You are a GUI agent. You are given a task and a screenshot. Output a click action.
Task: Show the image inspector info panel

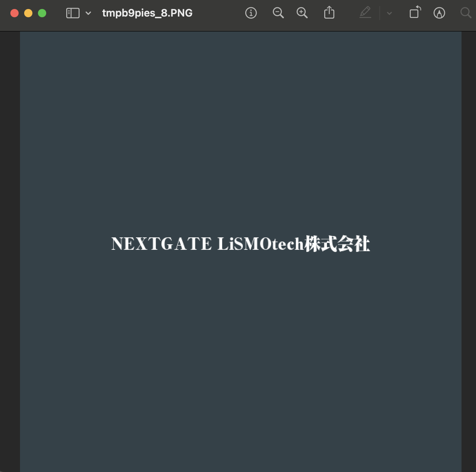(251, 13)
